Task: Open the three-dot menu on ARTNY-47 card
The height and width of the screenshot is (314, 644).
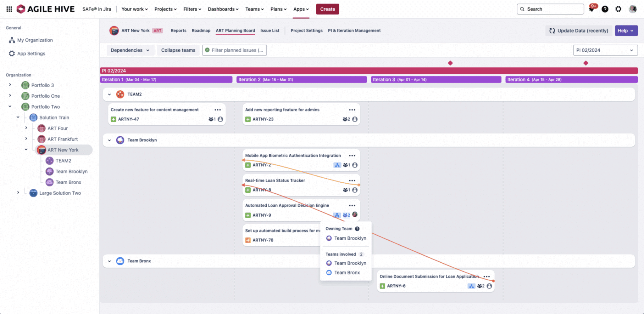Action: coord(218,110)
